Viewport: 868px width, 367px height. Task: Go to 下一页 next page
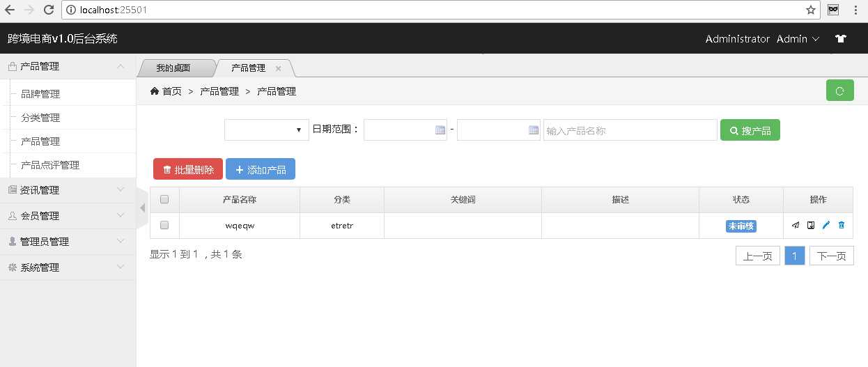click(x=832, y=256)
